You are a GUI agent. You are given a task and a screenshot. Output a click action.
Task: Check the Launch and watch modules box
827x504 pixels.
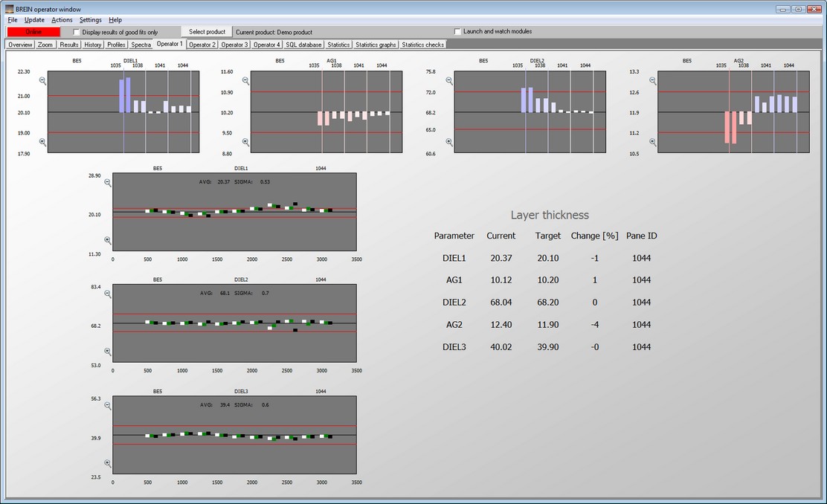pyautogui.click(x=457, y=31)
